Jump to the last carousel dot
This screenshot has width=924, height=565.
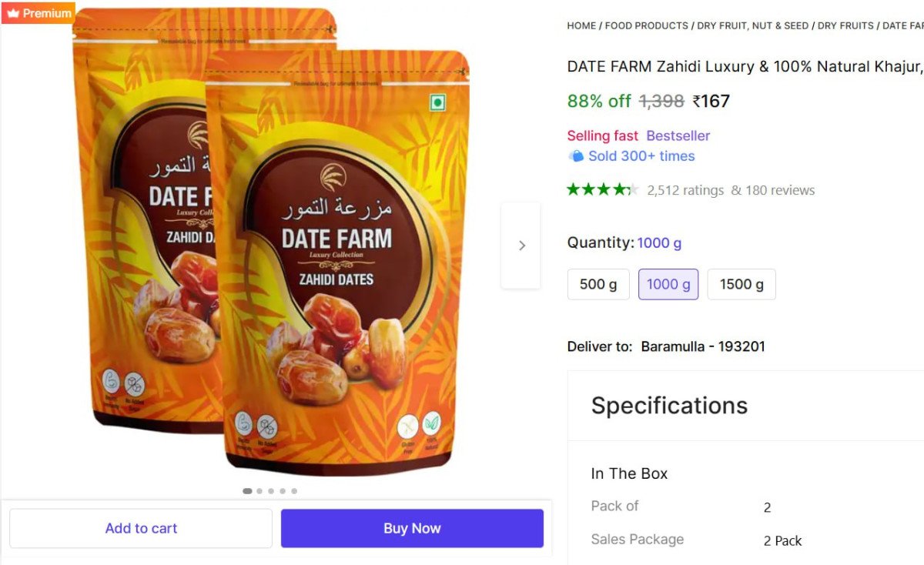point(294,491)
